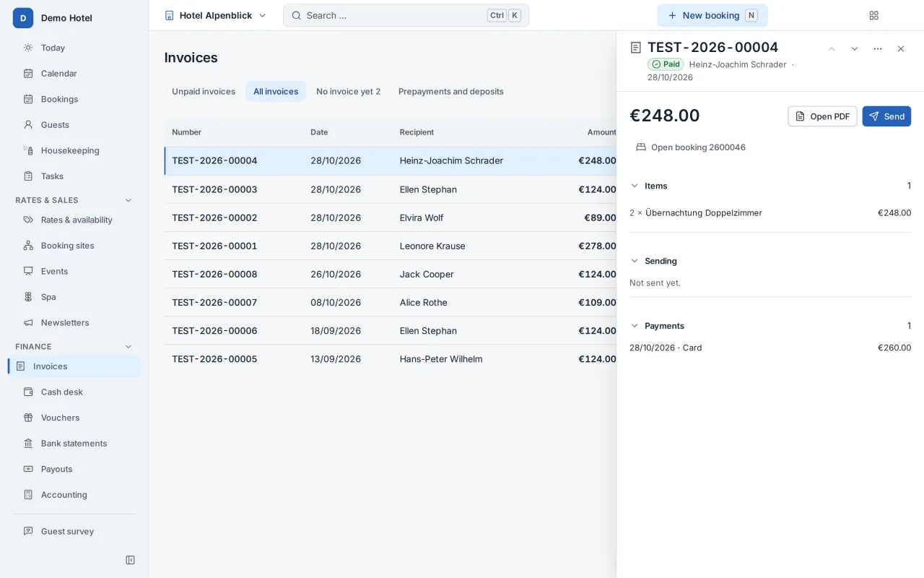Show the Prepayments and deposits tab
The height and width of the screenshot is (578, 924).
click(451, 92)
